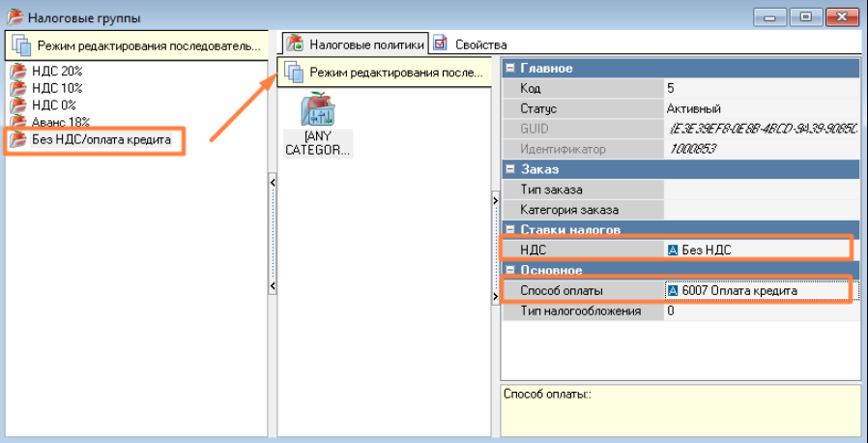Select the Аванс 18% tax group
Screen dimensions: 868x443
62,122
